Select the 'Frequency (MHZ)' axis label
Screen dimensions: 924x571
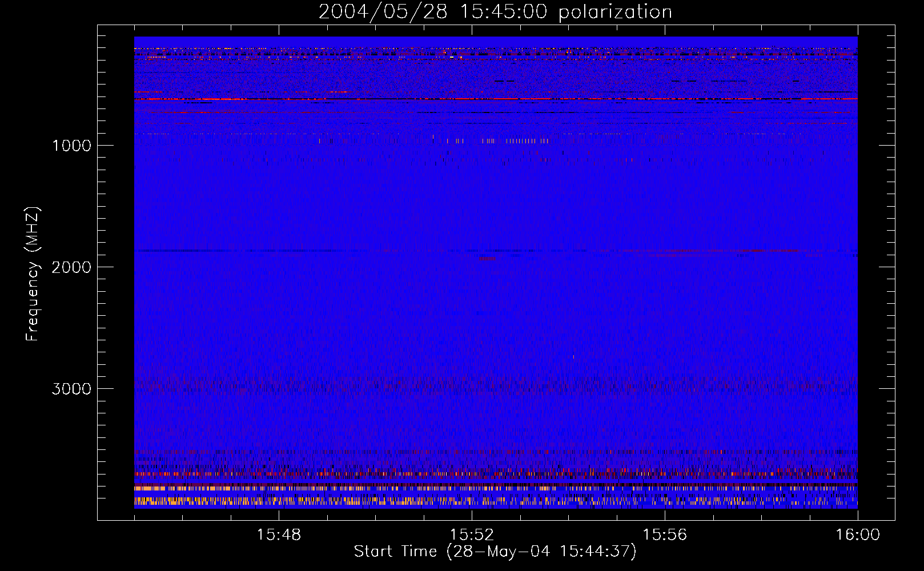coord(33,274)
